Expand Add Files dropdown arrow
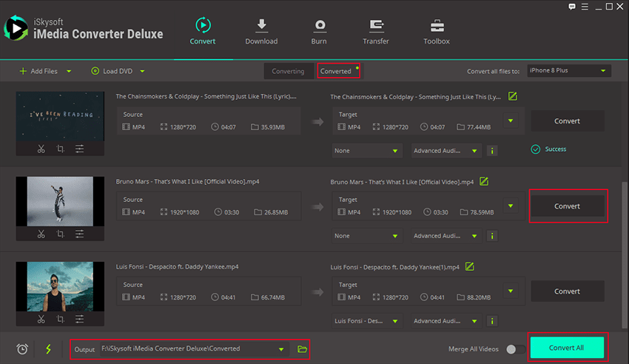The width and height of the screenshot is (629, 364). [x=69, y=71]
